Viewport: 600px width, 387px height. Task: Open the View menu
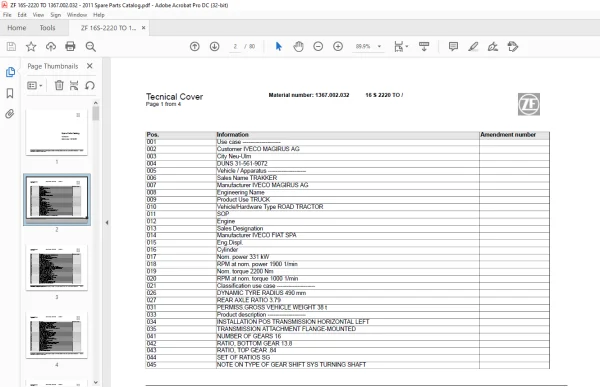38,15
